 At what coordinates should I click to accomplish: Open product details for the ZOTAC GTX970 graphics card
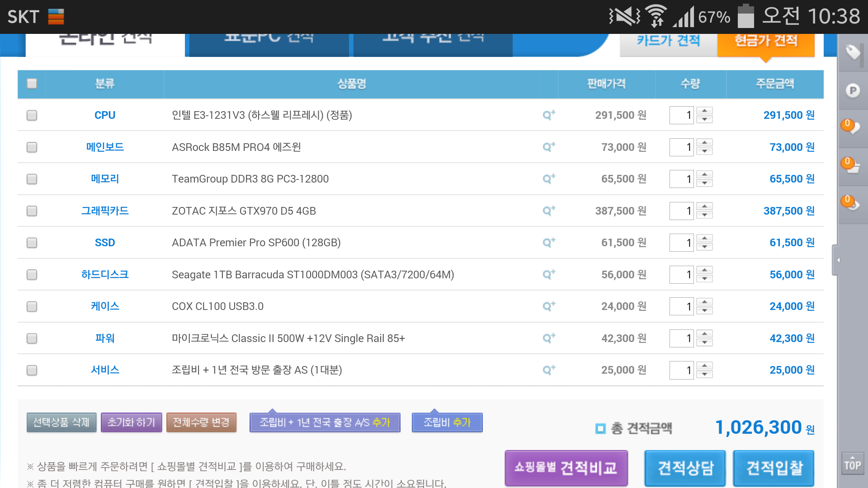pos(549,211)
